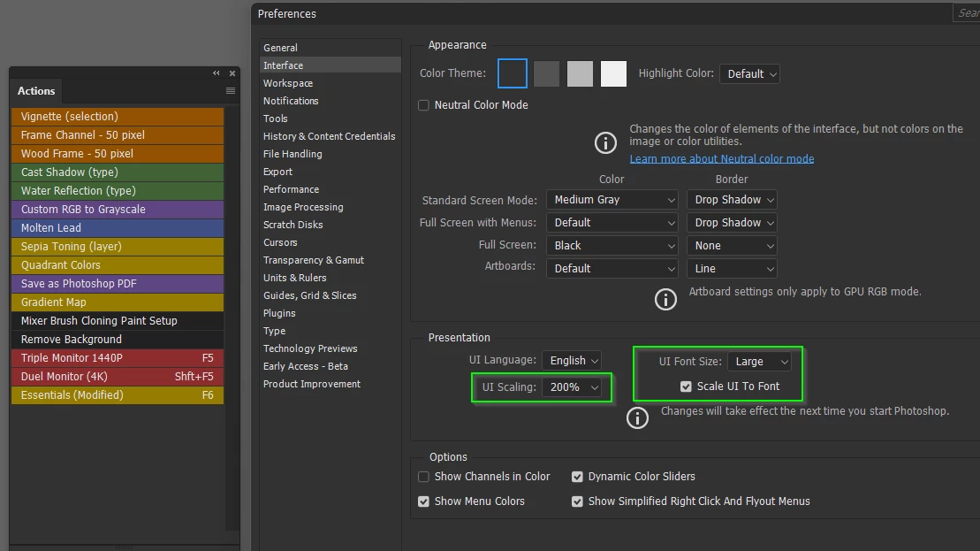Enable Show Channels in Color
The height and width of the screenshot is (551, 980).
[x=424, y=477]
